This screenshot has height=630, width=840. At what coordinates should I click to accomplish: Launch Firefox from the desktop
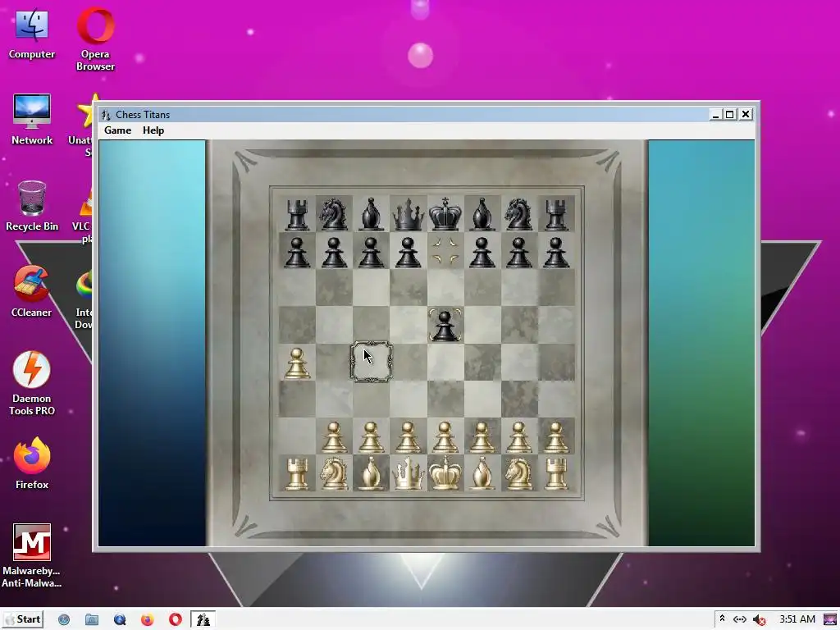tap(32, 463)
